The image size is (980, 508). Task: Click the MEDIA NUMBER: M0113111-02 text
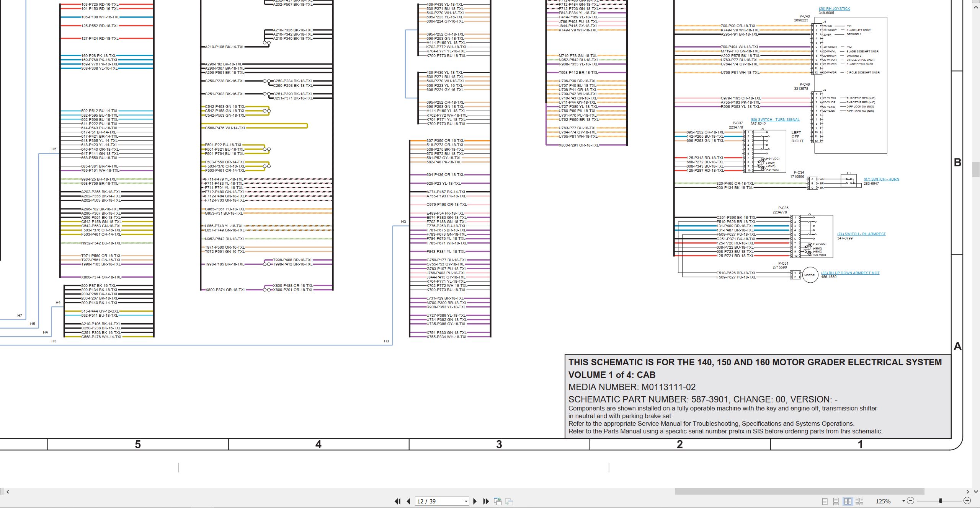pos(632,387)
